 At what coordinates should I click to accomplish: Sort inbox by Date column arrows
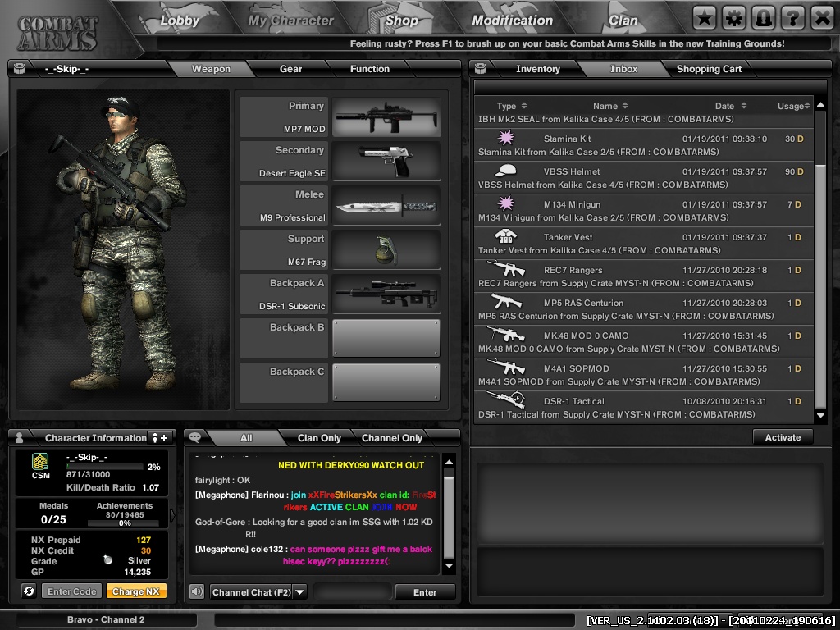743,106
